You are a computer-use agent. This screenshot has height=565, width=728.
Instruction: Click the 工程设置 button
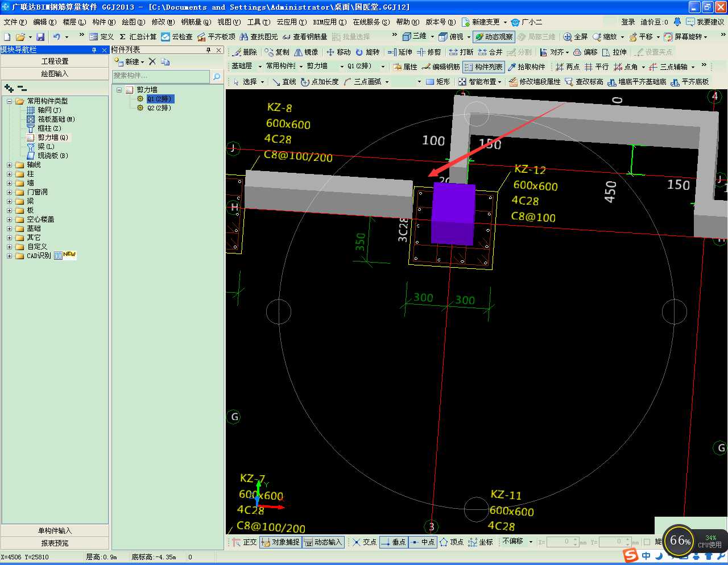(55, 61)
